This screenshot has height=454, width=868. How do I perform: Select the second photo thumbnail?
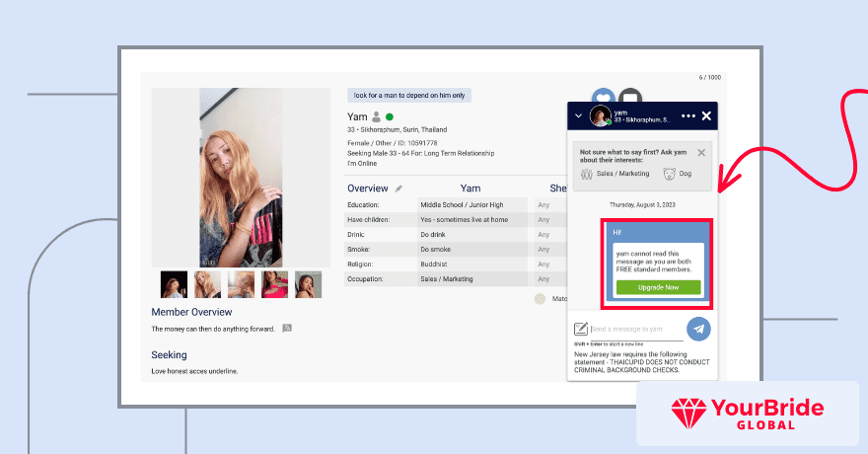pyautogui.click(x=207, y=284)
